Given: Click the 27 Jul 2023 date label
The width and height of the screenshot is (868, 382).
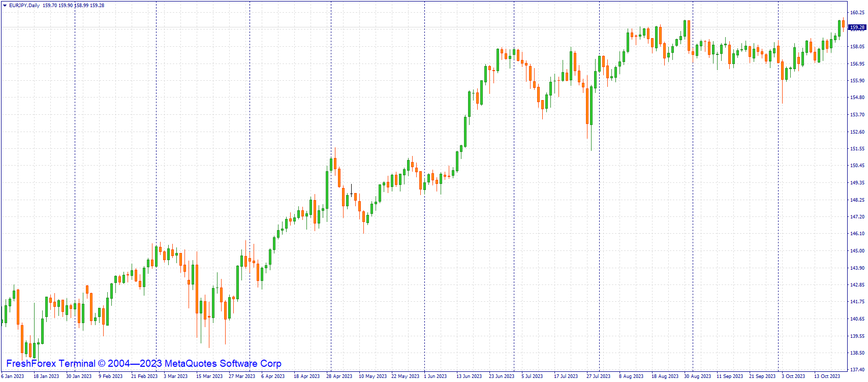Looking at the screenshot, I should (x=598, y=376).
